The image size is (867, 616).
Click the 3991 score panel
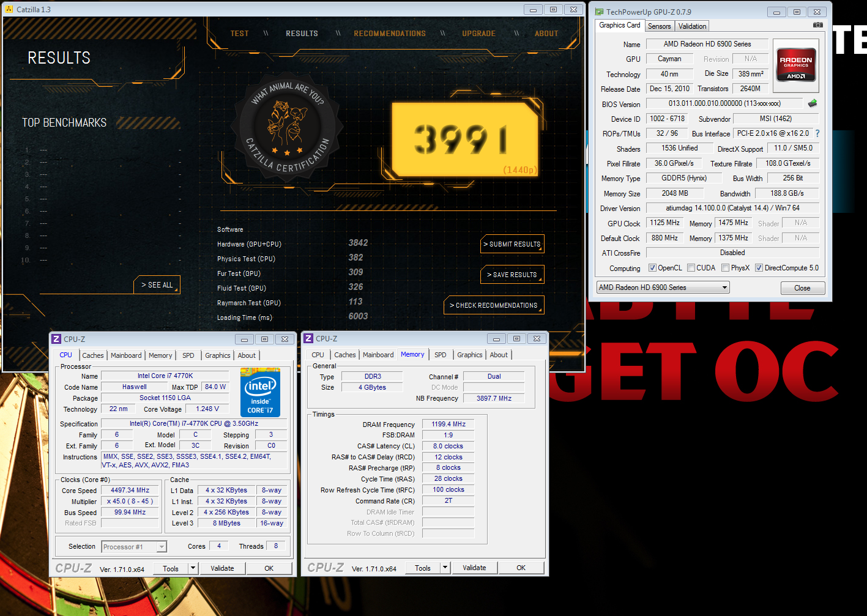pyautogui.click(x=465, y=139)
